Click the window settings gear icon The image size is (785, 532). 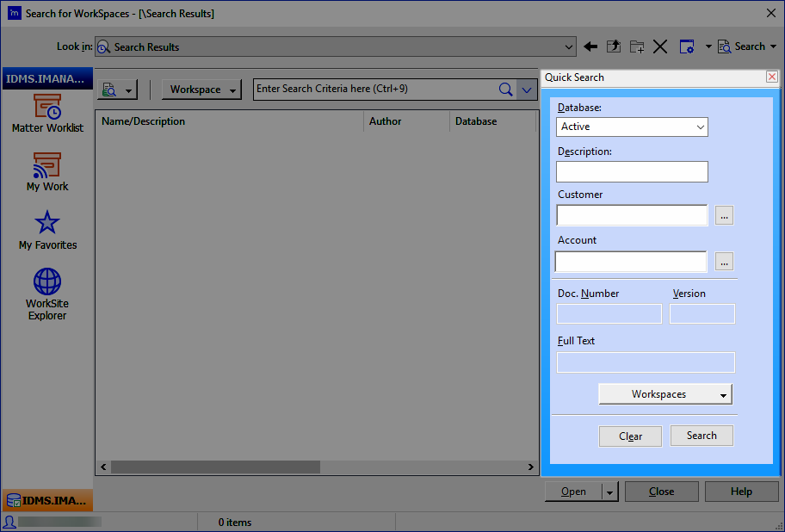(x=686, y=46)
